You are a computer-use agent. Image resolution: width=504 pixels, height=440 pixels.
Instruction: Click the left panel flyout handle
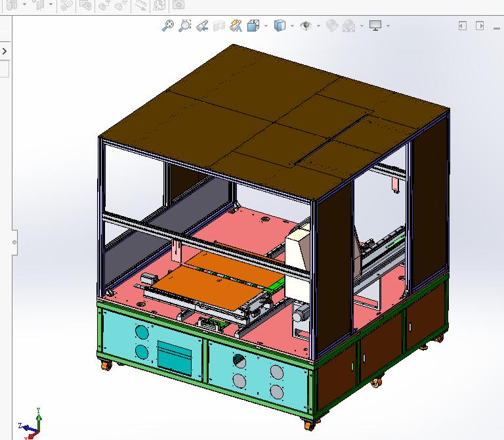[x=14, y=242]
